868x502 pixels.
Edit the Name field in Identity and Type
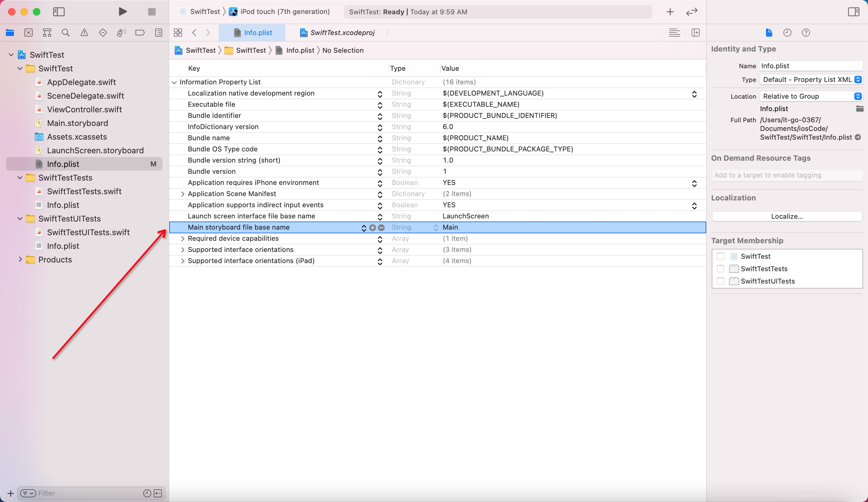pyautogui.click(x=811, y=66)
